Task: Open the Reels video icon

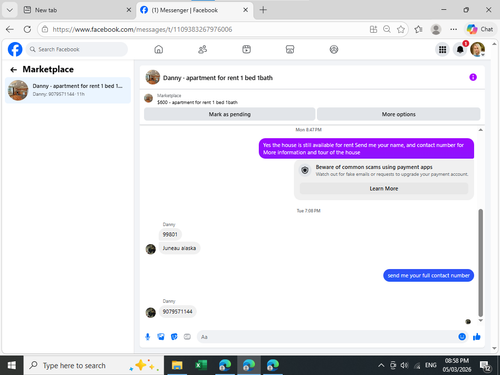Action: (x=246, y=49)
